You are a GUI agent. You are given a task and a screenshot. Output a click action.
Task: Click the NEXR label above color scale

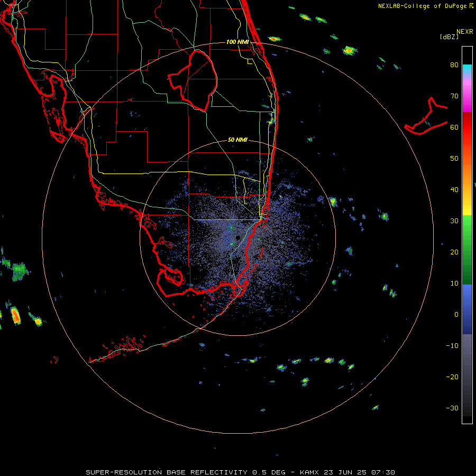click(x=465, y=32)
